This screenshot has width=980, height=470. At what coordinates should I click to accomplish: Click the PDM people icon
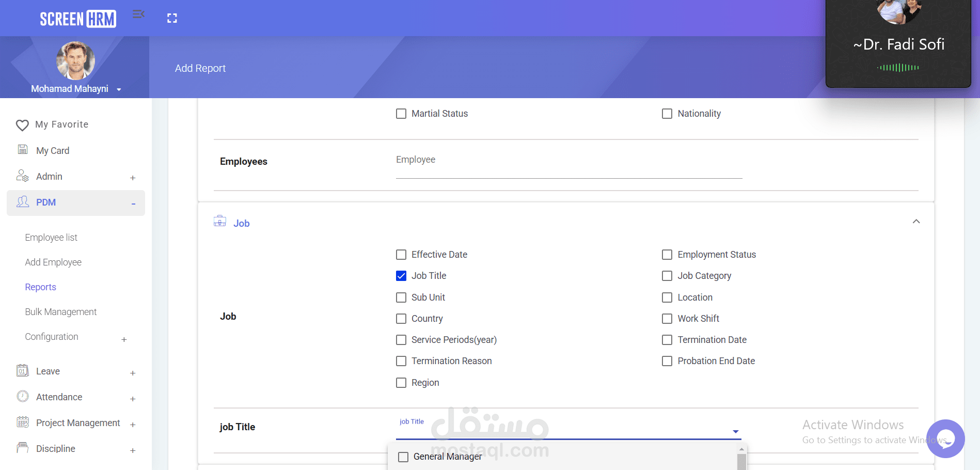23,202
